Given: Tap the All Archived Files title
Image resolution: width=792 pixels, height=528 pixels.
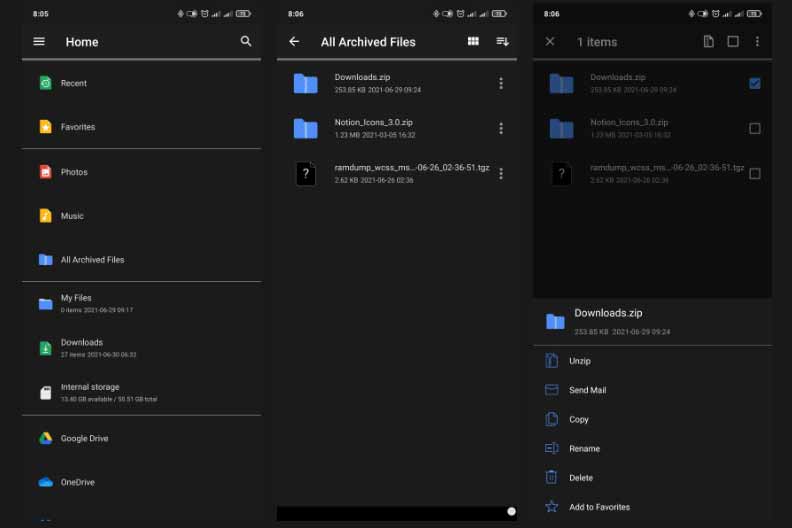Looking at the screenshot, I should pos(368,42).
